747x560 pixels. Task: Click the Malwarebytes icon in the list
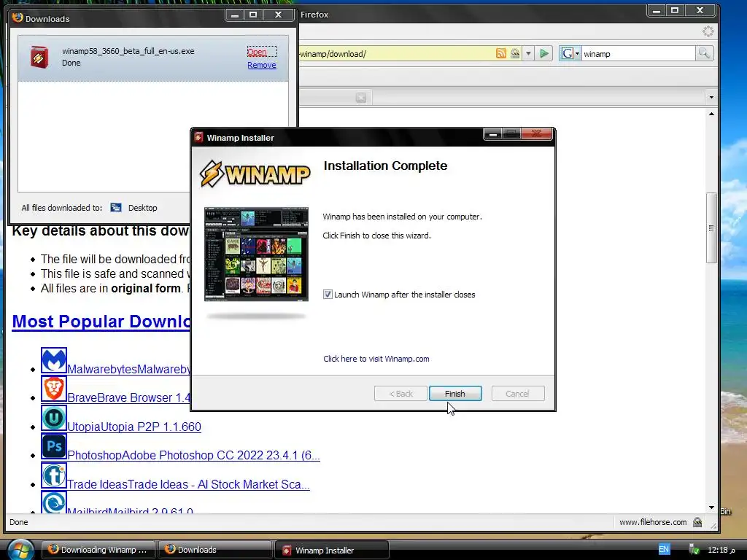[54, 360]
